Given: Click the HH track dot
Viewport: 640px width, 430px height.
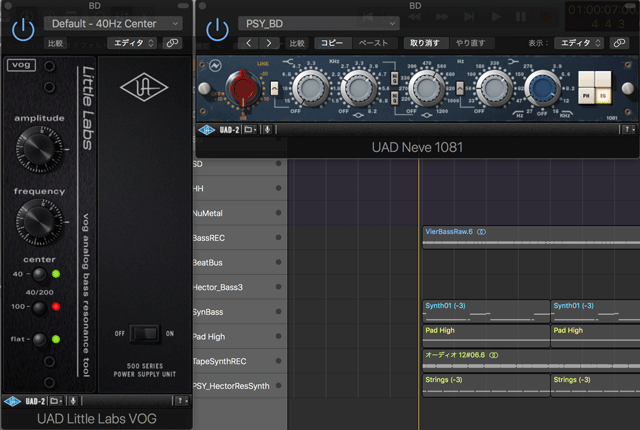Looking at the screenshot, I should [x=278, y=188].
